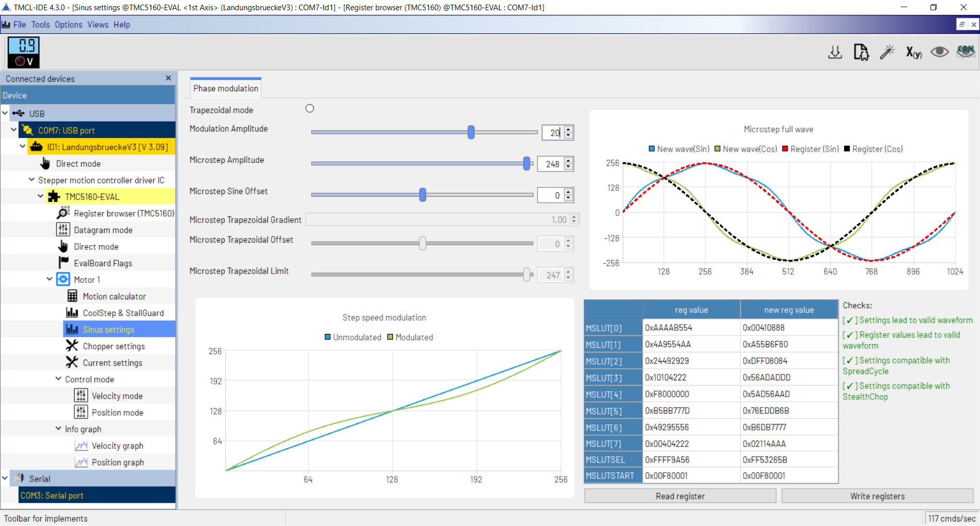Open the settings export document toolbar icon
The width and height of the screenshot is (980, 526).
point(861,52)
